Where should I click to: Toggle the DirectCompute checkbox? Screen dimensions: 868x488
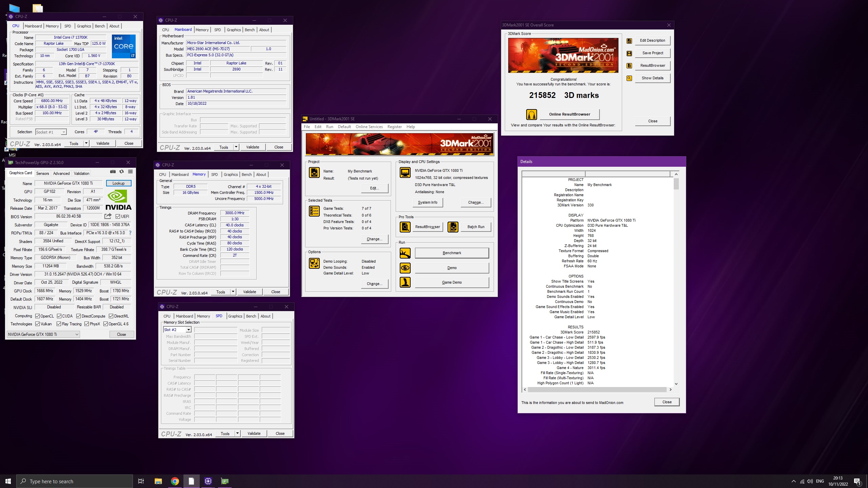pos(79,316)
